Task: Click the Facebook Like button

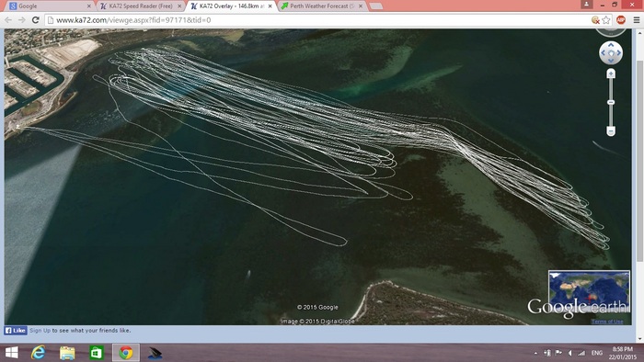Action: 16,331
